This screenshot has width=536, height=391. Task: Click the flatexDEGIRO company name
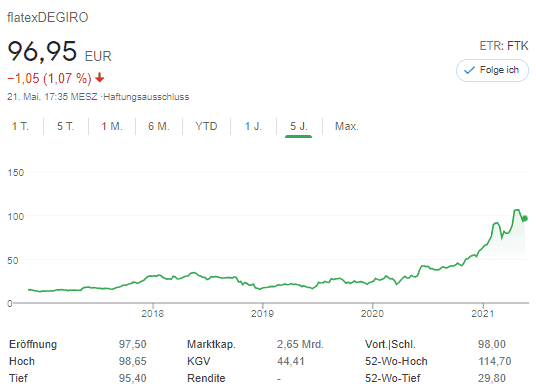point(48,17)
